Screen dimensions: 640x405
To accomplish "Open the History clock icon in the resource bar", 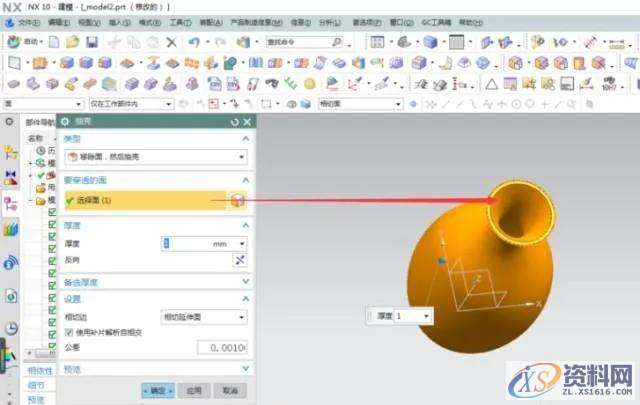I will point(11,327).
